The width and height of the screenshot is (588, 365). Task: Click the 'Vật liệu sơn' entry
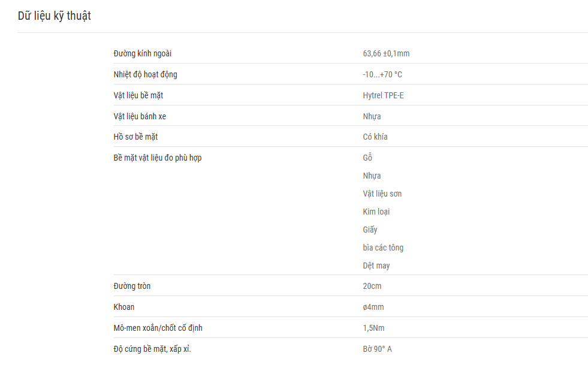coord(382,194)
